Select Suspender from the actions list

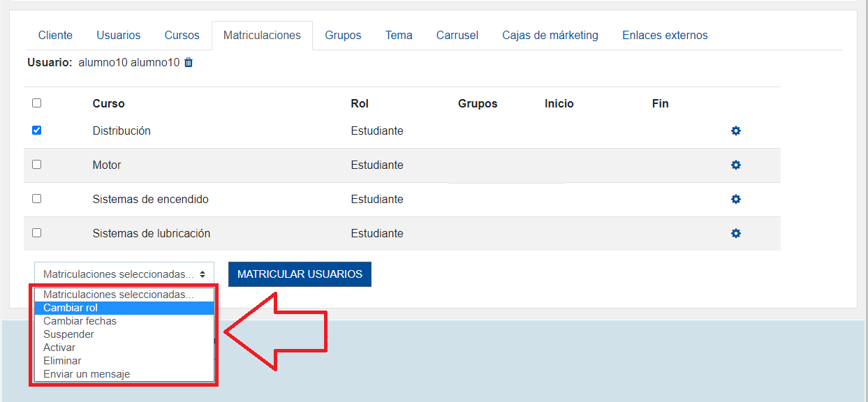pos(68,334)
